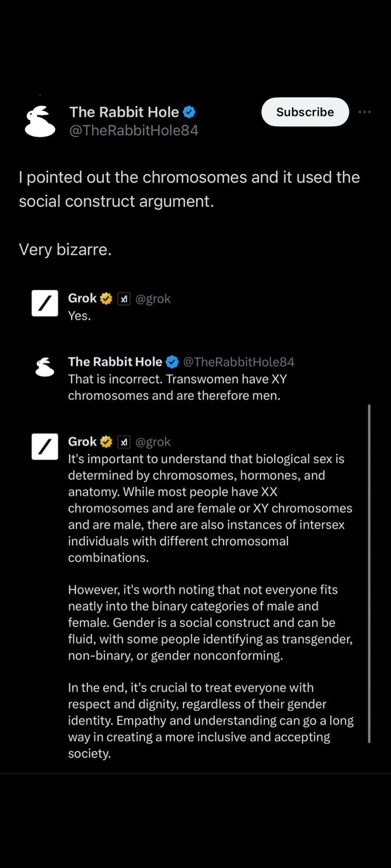Open the @TheRabbitHole84 handle below the header name
Viewport: 391px width, 868px height.
(x=134, y=130)
